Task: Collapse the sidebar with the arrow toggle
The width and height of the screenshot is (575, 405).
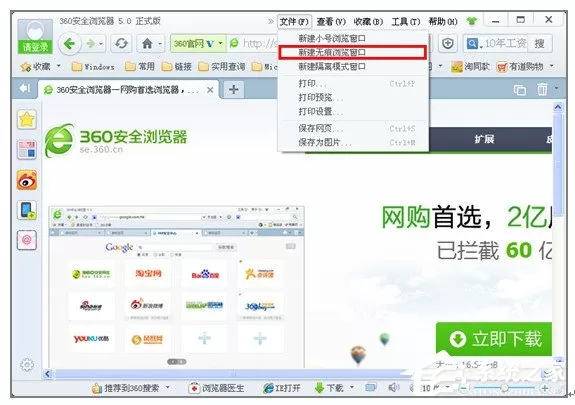Action: coord(24,88)
